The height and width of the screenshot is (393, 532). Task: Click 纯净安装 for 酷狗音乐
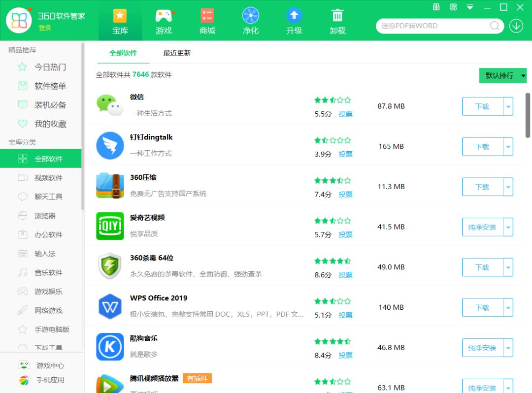(x=483, y=348)
